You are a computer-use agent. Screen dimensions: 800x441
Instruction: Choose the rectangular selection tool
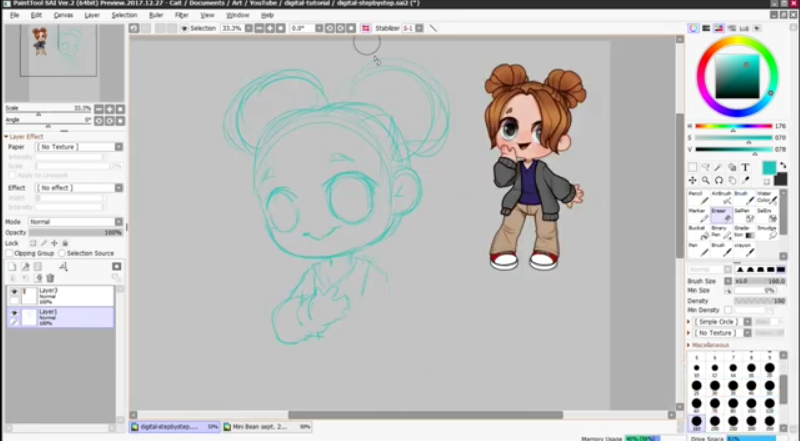(692, 167)
